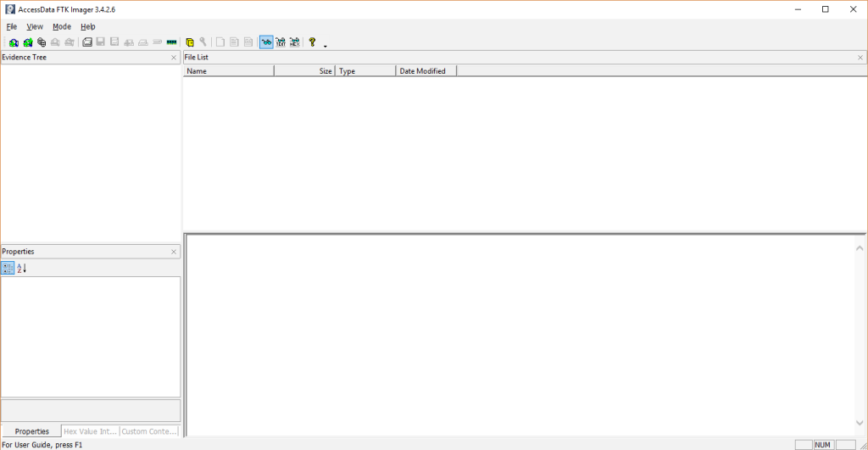Toggle Categorized view in Properties pane
This screenshot has width=868, height=450.
(x=8, y=268)
